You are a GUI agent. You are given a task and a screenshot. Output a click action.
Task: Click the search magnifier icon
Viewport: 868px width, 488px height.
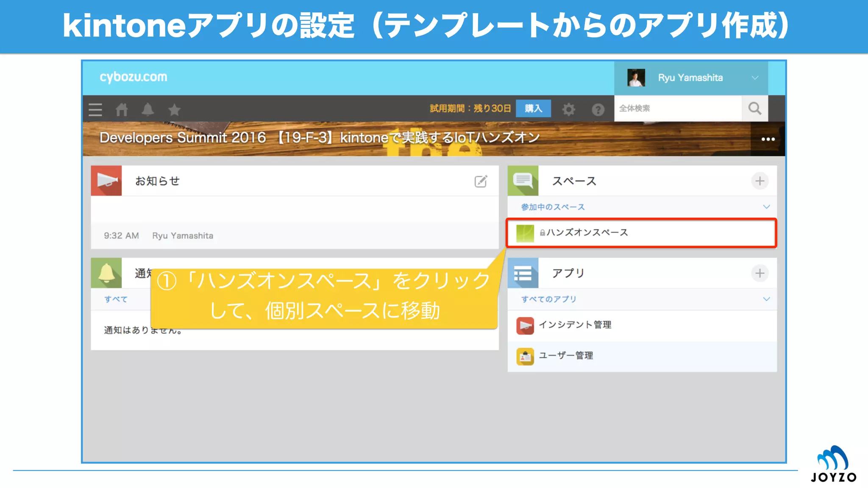[755, 108]
